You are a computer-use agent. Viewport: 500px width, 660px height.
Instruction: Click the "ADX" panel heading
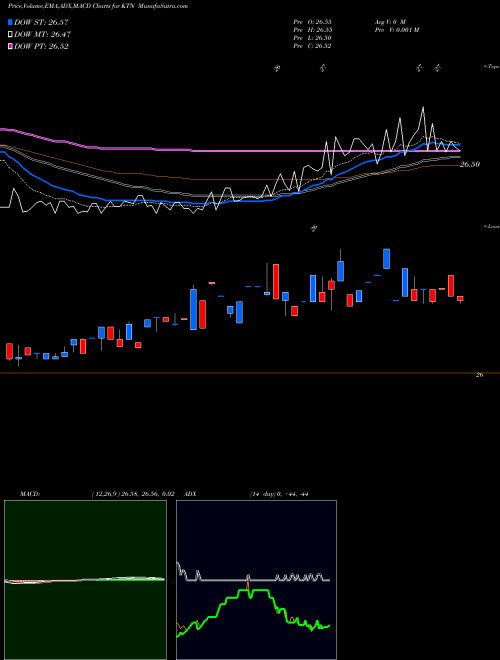click(190, 494)
